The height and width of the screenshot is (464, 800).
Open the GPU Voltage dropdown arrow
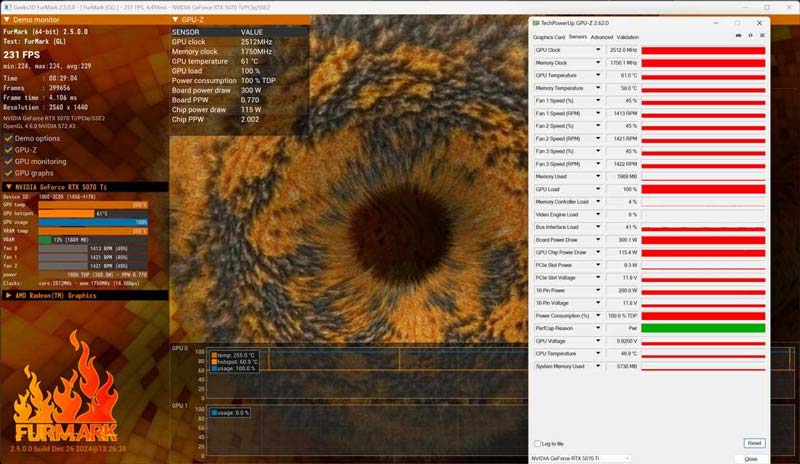pos(598,340)
